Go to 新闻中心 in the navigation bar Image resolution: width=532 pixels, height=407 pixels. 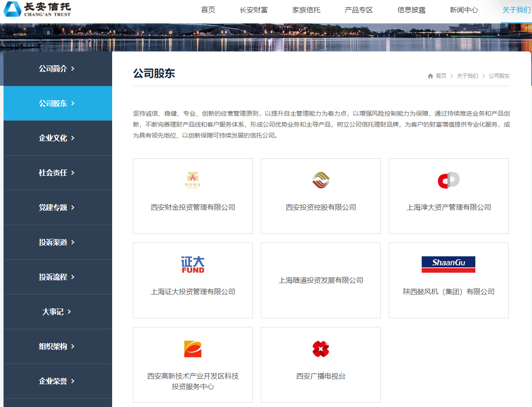(463, 10)
